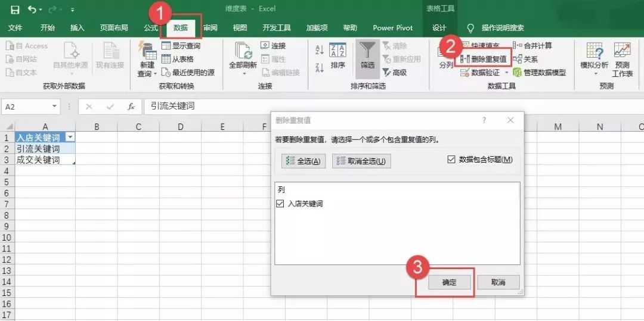644x321 pixels.
Task: Click the dialog help question mark
Action: click(484, 120)
